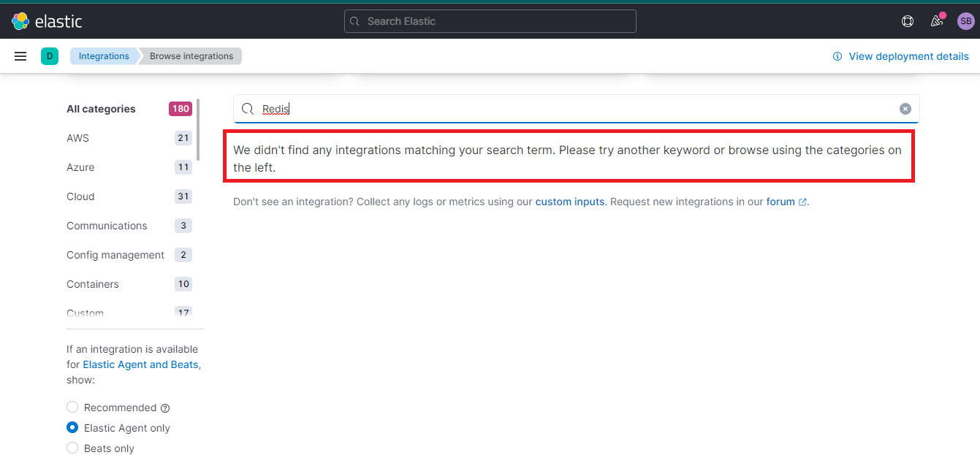Viewport: 980px width, 455px height.
Task: Open the SB user avatar menu
Action: pos(965,21)
